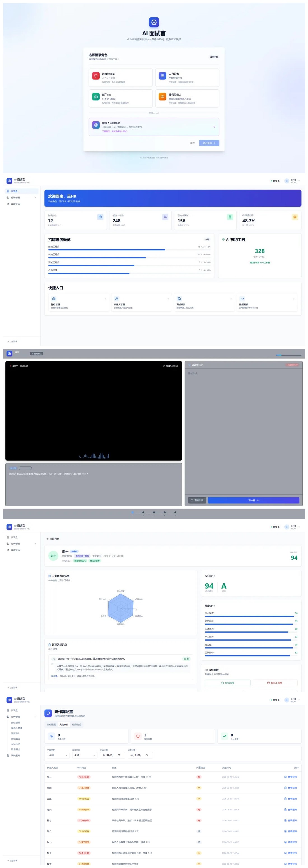Click the interview progress bar at top right
The height and width of the screenshot is (868, 308).
(x=288, y=355)
